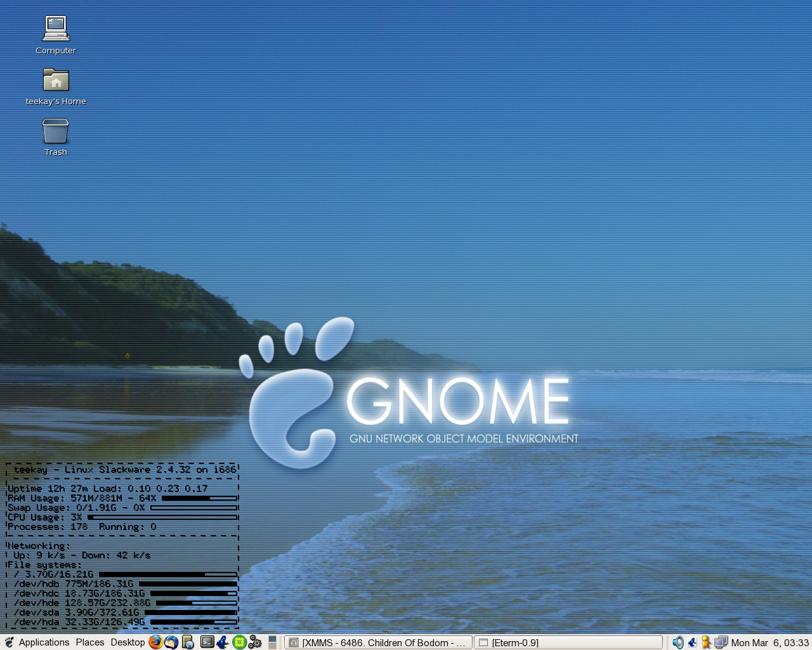The width and height of the screenshot is (812, 650).
Task: Click the /dev/hdb 775M/186.31G row
Action: click(x=125, y=583)
